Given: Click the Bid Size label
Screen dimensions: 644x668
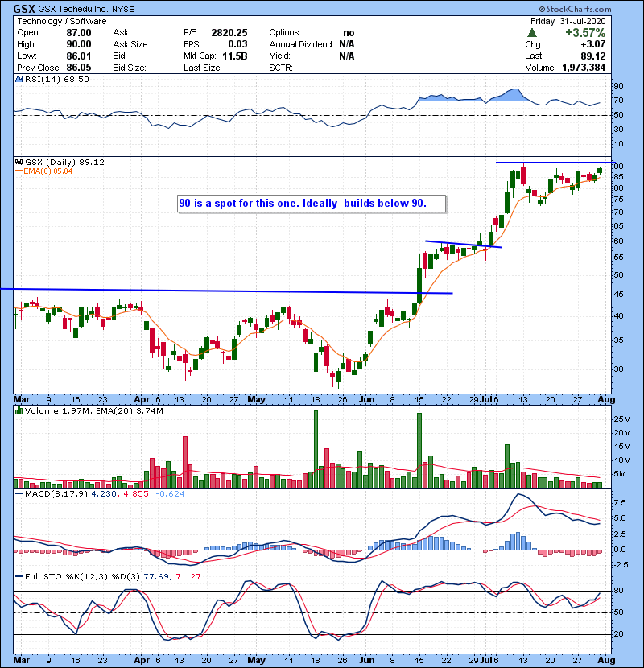Looking at the screenshot, I should (130, 68).
